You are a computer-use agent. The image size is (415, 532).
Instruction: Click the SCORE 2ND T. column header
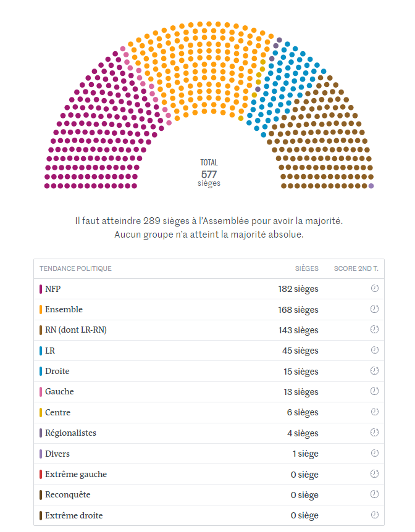click(356, 268)
